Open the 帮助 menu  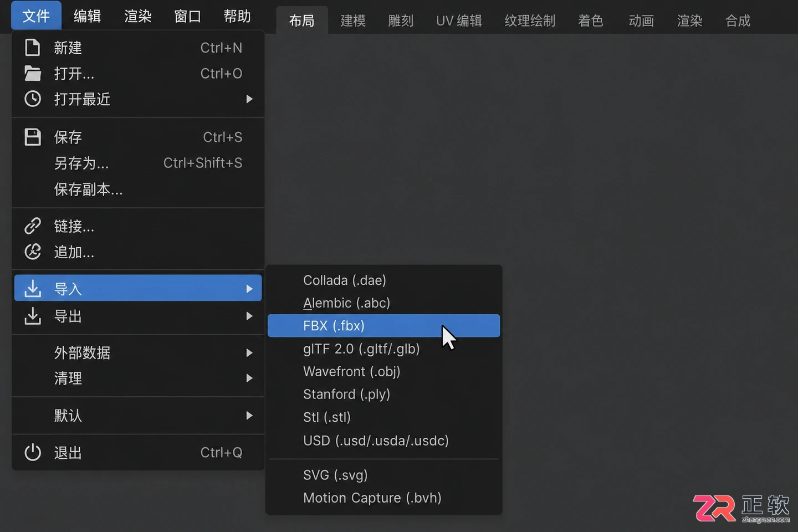point(237,16)
